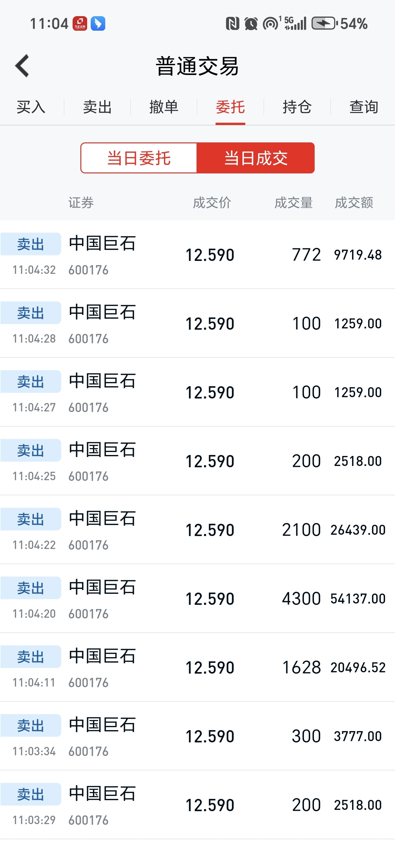This screenshot has width=395, height=868.
Task: Select the 当日成交 segment
Action: tap(256, 158)
